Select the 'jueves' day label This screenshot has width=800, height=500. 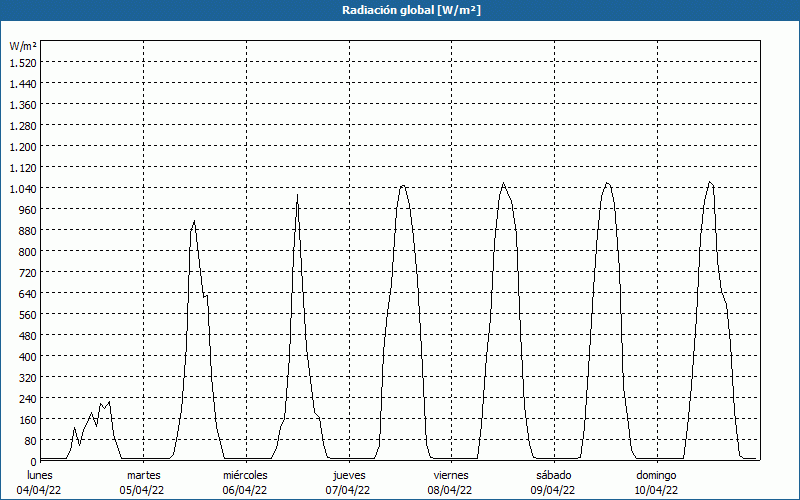349,476
